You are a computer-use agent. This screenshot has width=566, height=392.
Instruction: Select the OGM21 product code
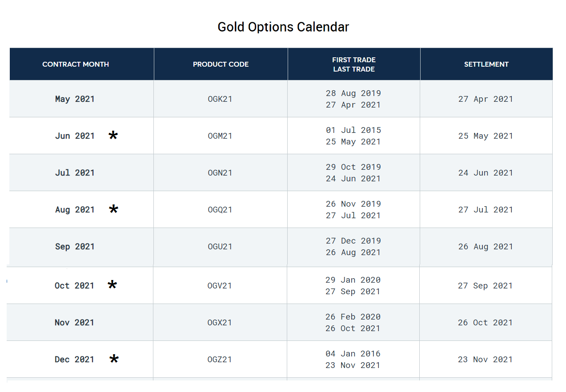[x=220, y=136]
